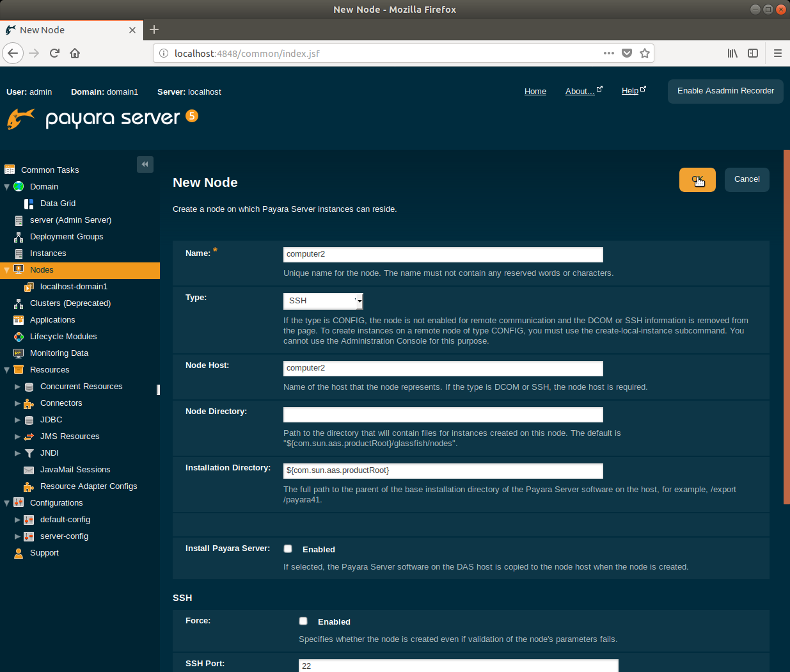This screenshot has height=672, width=790.
Task: Click the node Name input field
Action: click(443, 255)
